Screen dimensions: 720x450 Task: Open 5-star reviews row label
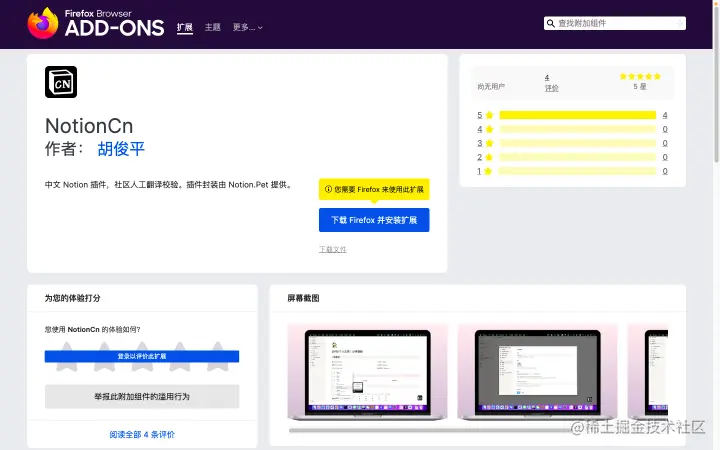[485, 115]
